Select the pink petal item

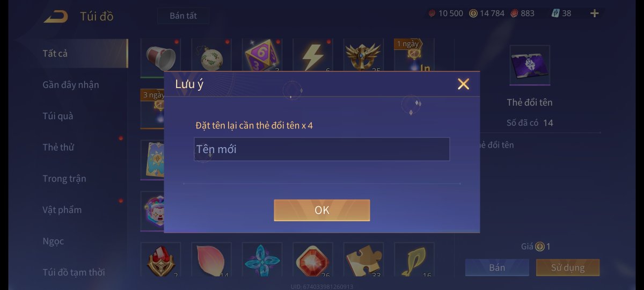[x=211, y=260]
